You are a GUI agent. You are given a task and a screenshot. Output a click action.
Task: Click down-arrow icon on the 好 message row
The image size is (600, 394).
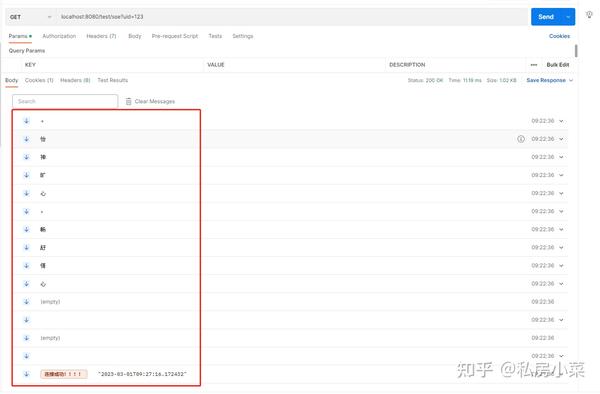pos(26,247)
